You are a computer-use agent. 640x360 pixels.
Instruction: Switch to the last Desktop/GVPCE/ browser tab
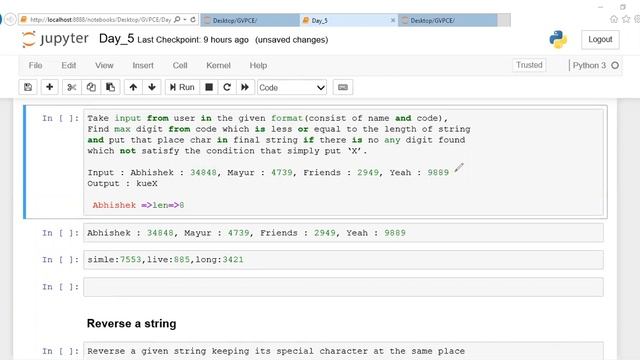pos(448,20)
